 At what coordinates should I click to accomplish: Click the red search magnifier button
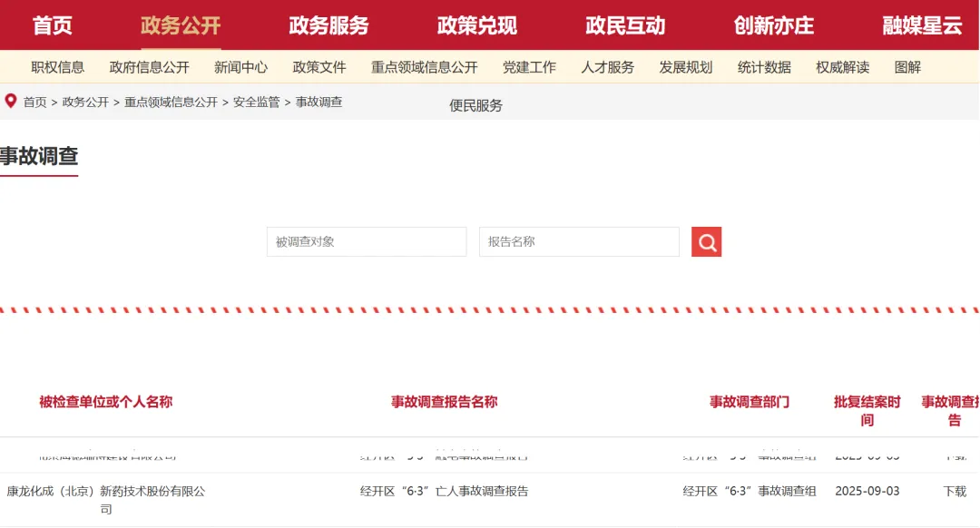(x=706, y=242)
